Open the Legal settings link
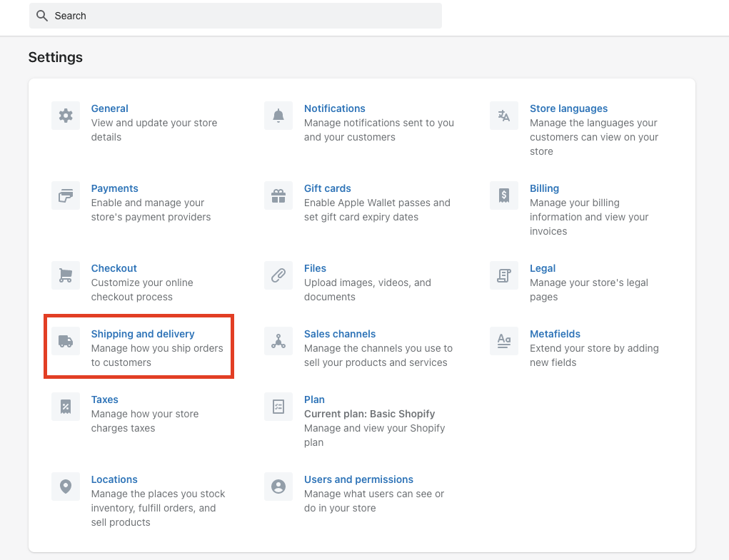This screenshot has height=560, width=729. coord(543,268)
